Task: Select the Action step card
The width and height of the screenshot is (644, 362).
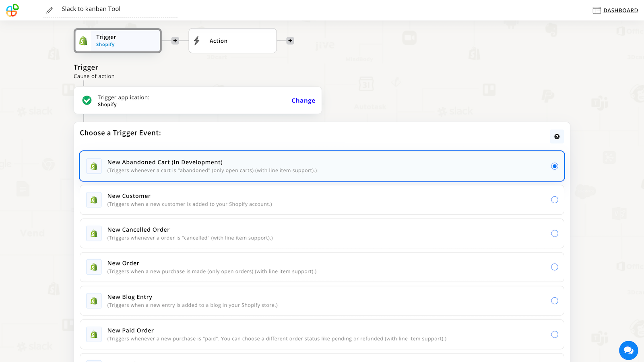Action: pos(233,41)
